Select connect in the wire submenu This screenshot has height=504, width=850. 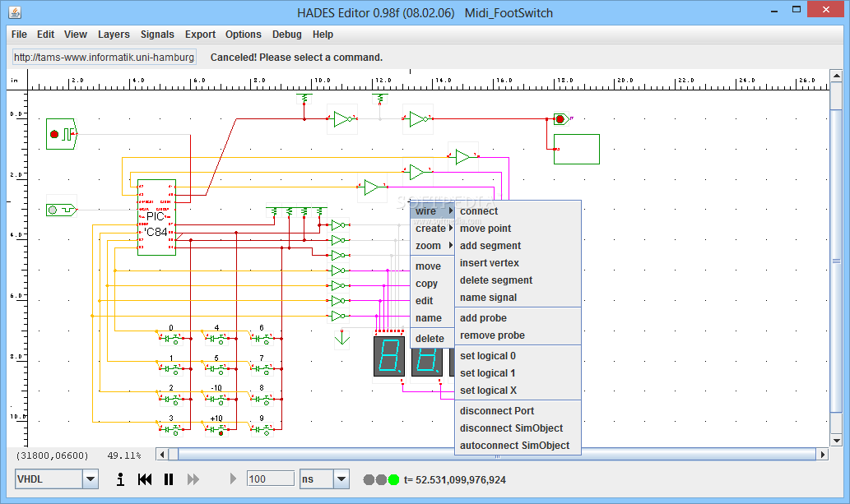(518, 210)
